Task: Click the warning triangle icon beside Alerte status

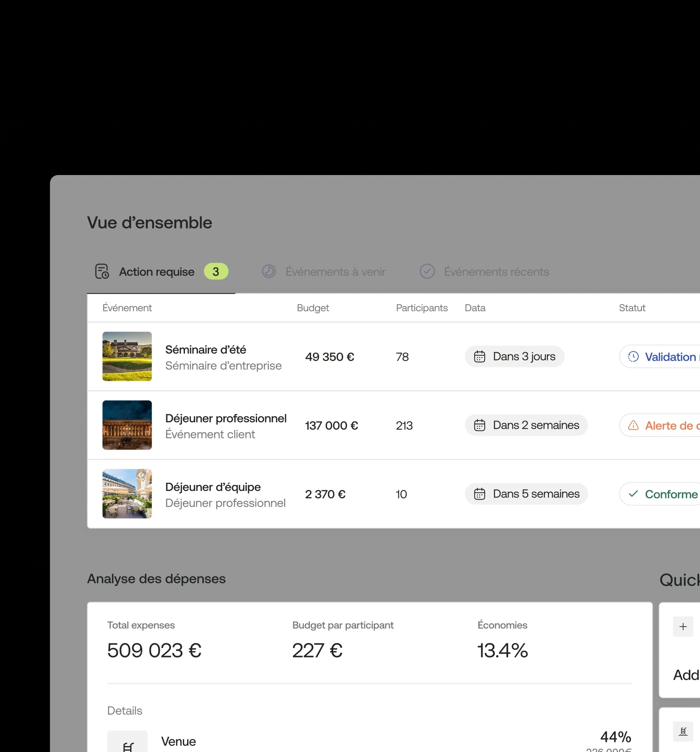Action: (633, 425)
